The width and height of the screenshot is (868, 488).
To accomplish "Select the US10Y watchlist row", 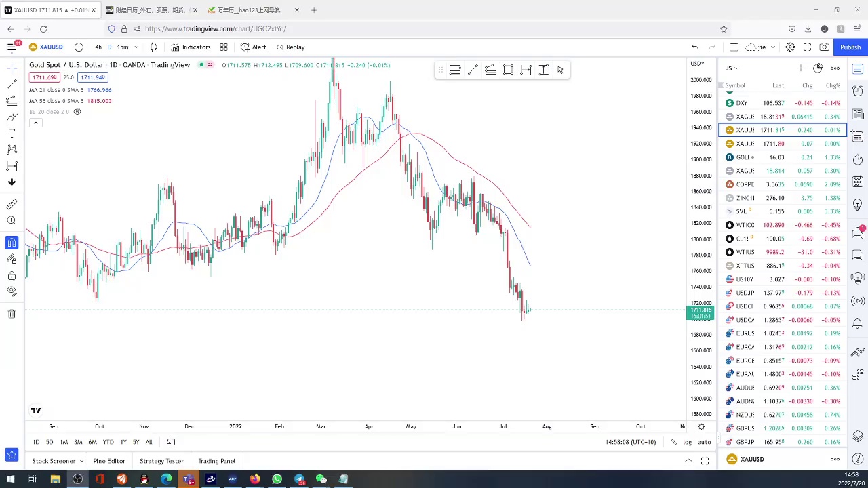I will 783,279.
